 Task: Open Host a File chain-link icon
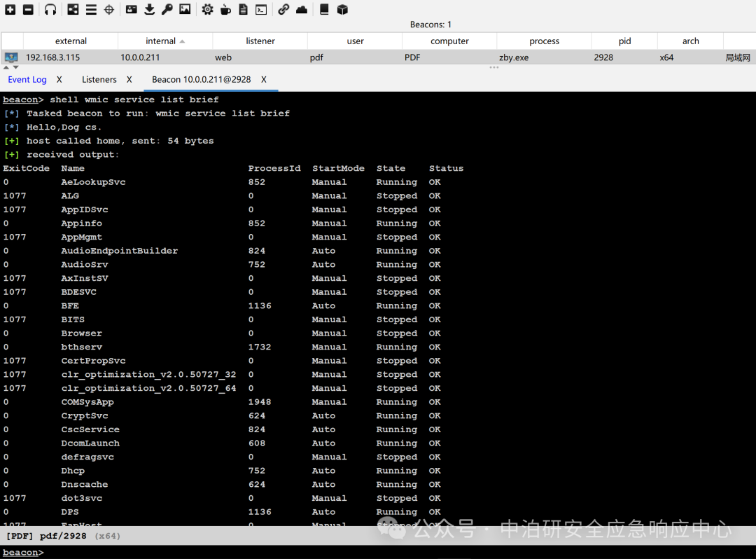(x=283, y=10)
